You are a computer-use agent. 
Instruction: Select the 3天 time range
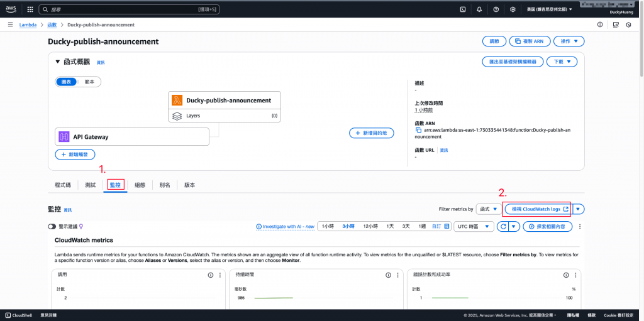pyautogui.click(x=406, y=226)
